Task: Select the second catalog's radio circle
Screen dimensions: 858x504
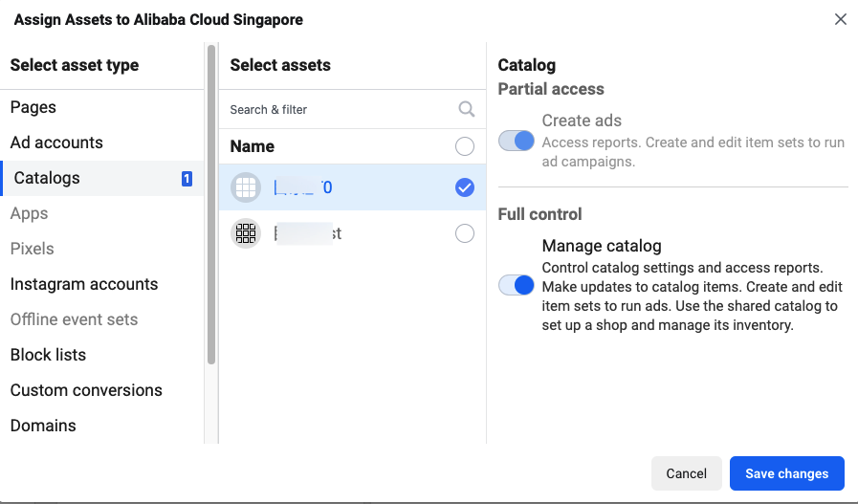Action: 465,233
